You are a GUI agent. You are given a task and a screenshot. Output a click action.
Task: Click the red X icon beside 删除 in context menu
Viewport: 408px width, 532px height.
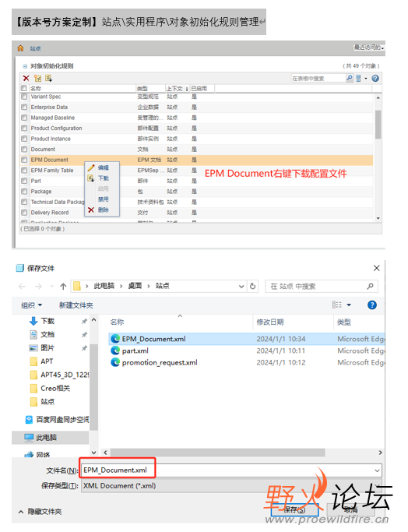click(91, 210)
